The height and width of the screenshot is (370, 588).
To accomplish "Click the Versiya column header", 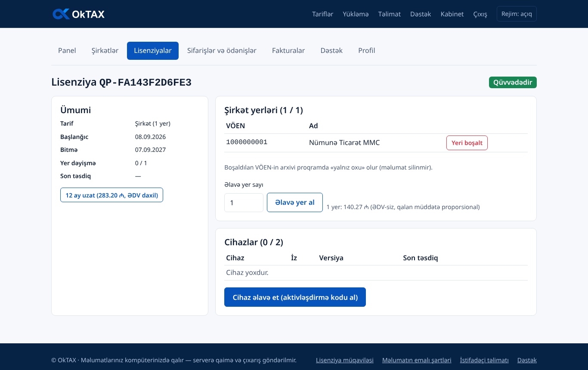I will click(x=331, y=258).
